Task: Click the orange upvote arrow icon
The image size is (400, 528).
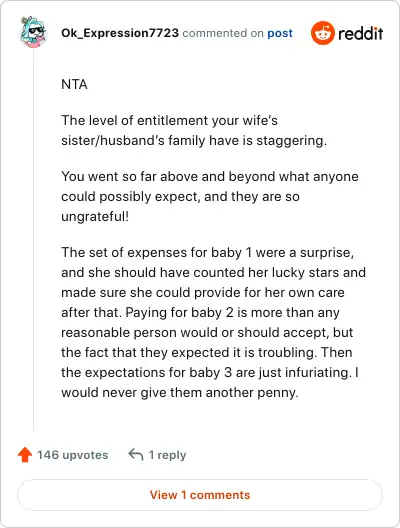Action: (x=25, y=455)
